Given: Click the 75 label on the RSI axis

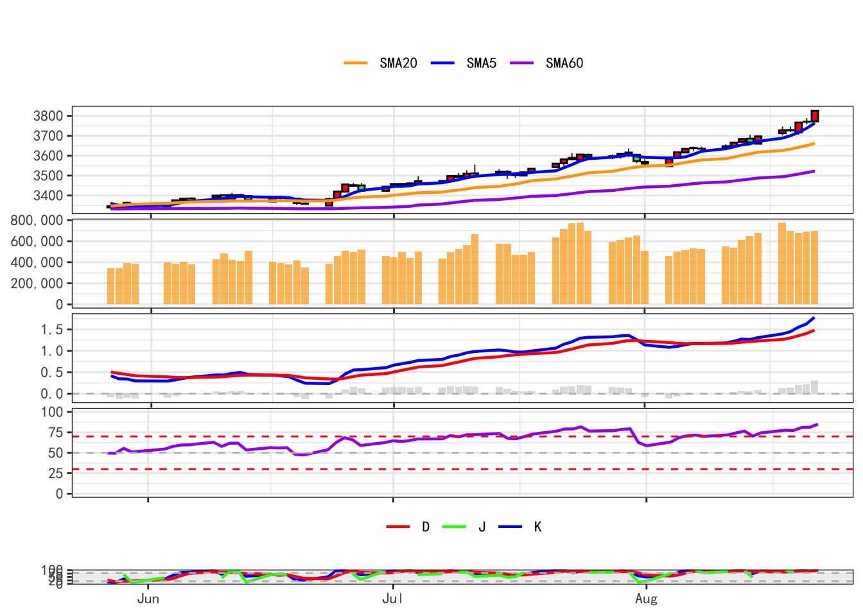Looking at the screenshot, I should (x=56, y=432).
